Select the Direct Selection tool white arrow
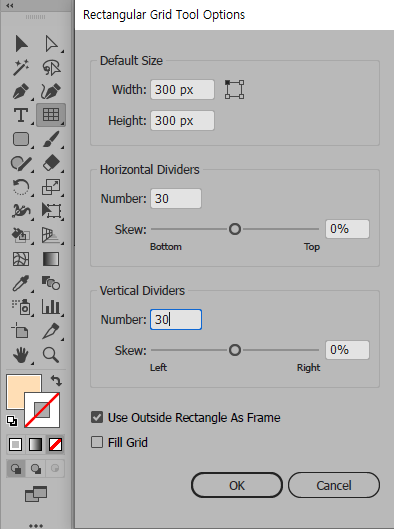Viewport: 394px width, 529px height. (x=51, y=44)
